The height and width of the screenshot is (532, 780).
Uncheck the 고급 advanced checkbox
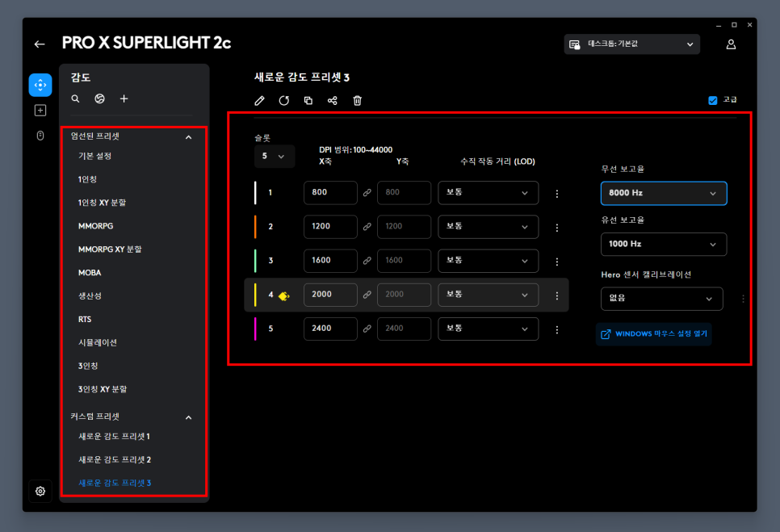(x=713, y=100)
